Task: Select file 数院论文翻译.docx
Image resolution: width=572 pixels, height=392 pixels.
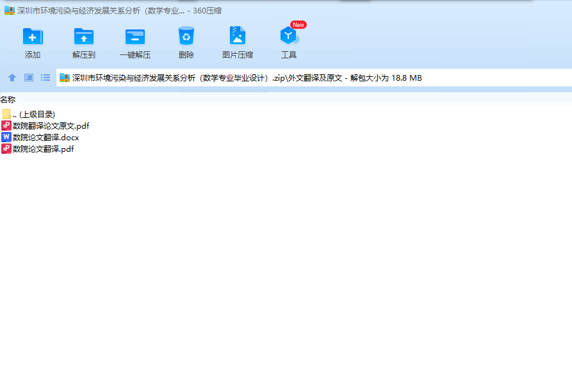Action: coord(40,138)
